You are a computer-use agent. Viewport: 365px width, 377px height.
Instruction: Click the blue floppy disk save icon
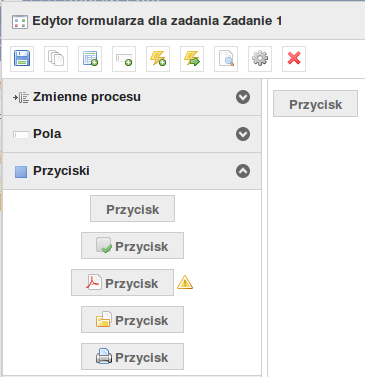click(x=22, y=59)
